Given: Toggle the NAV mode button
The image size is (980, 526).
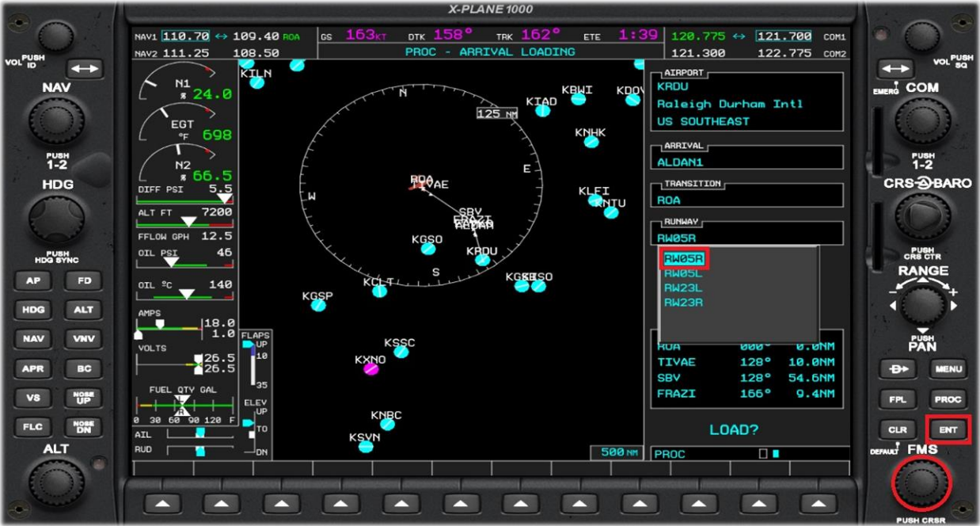Looking at the screenshot, I should pos(33,339).
